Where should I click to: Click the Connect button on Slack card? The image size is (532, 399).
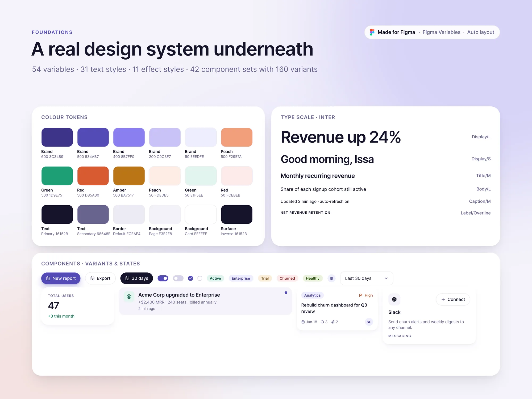[453, 300]
